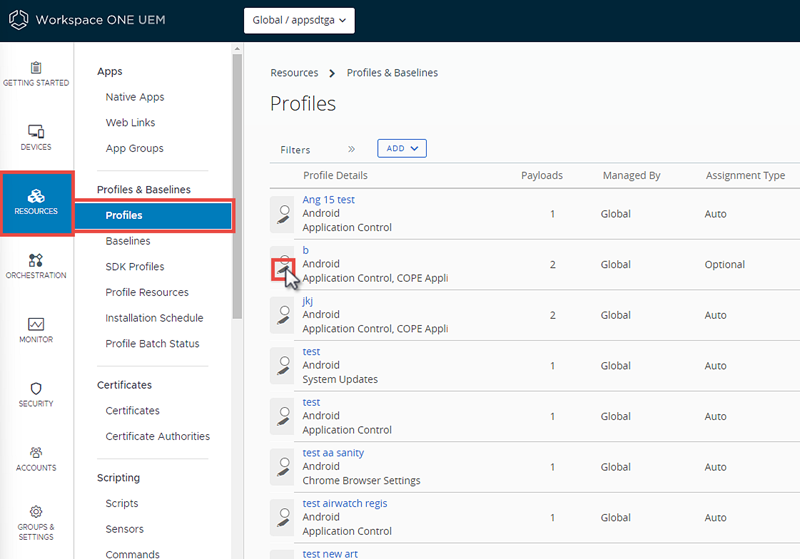Click the edit pencil for profile b
Image resolution: width=800 pixels, height=559 pixels.
click(283, 269)
